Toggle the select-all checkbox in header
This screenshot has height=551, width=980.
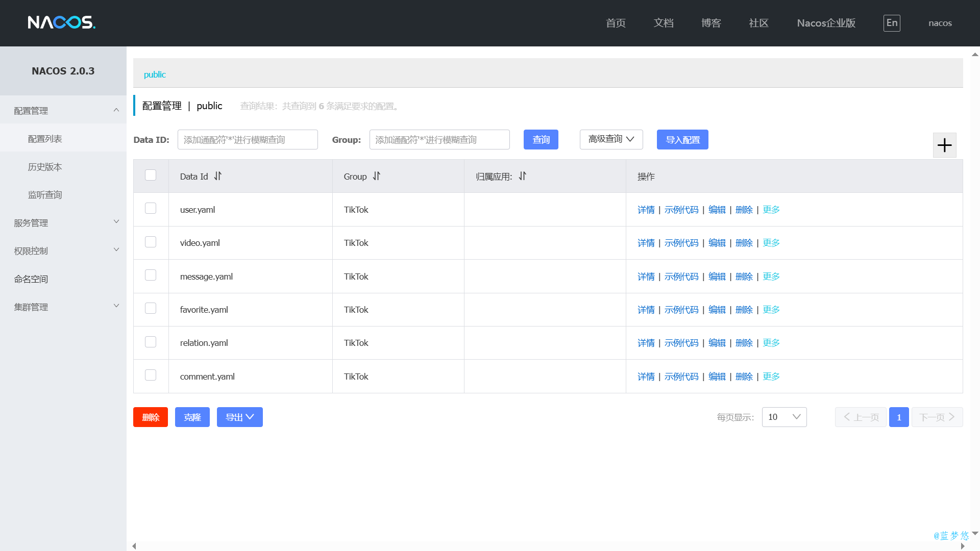point(151,175)
